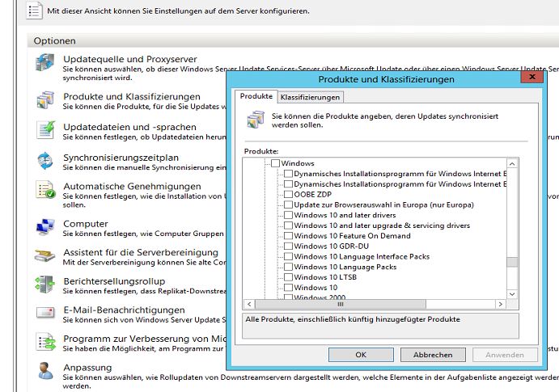
Task: Check second Dynamisches Installationsprogramm für Windows Internet item
Action: pyautogui.click(x=289, y=184)
